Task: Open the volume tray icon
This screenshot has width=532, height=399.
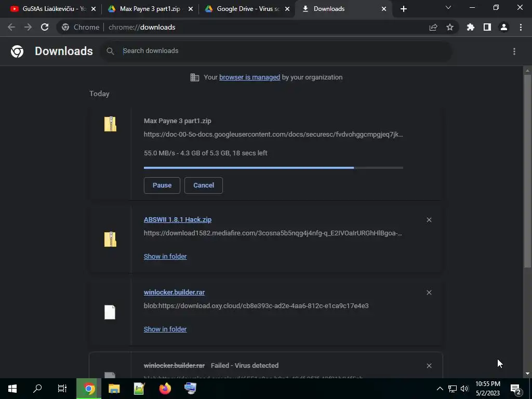Action: point(464,389)
